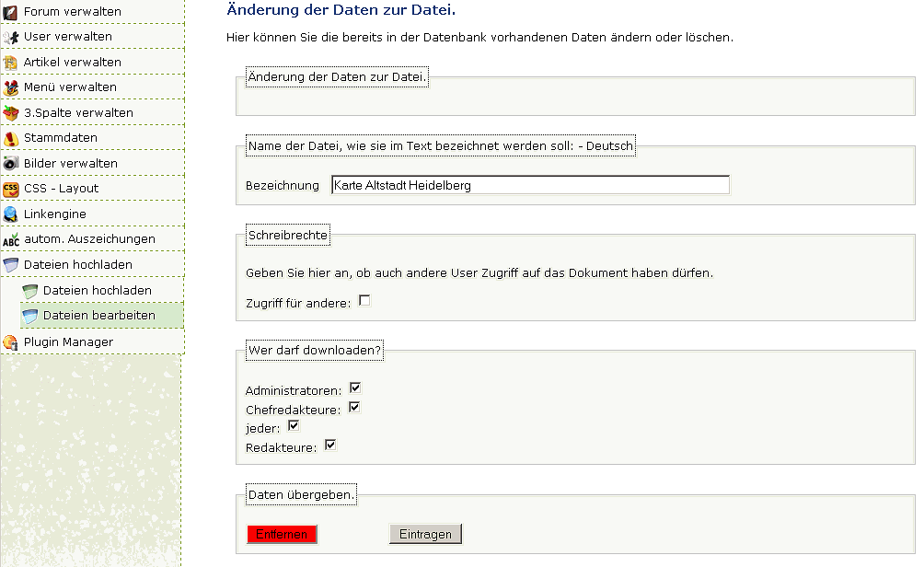Click into the Bezeichnung text field

(529, 185)
